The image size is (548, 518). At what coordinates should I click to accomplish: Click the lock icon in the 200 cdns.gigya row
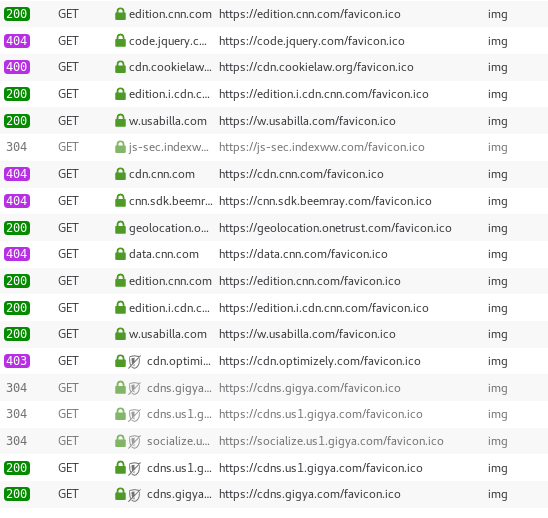pos(120,494)
